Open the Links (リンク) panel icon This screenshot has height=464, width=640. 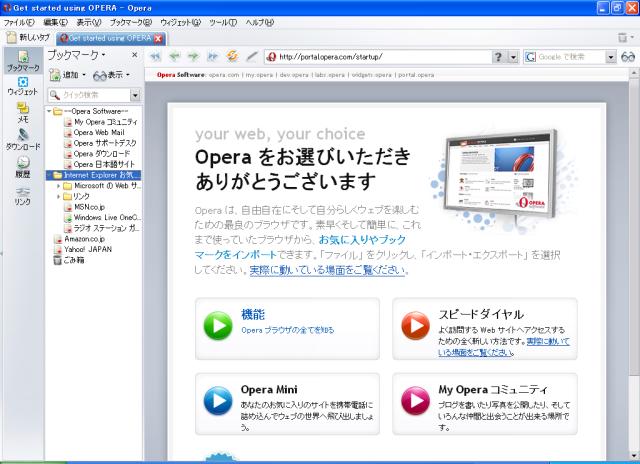pyautogui.click(x=23, y=195)
